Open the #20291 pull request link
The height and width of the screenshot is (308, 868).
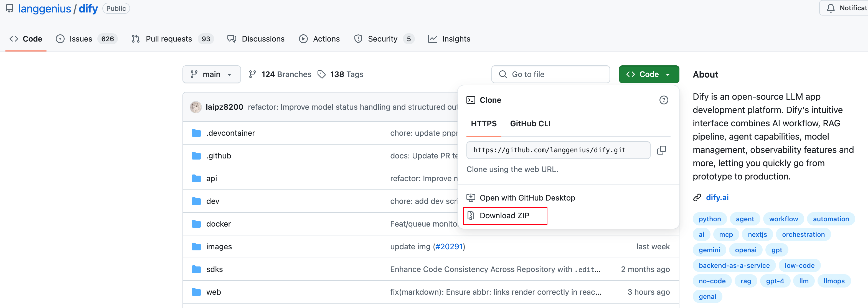(449, 247)
